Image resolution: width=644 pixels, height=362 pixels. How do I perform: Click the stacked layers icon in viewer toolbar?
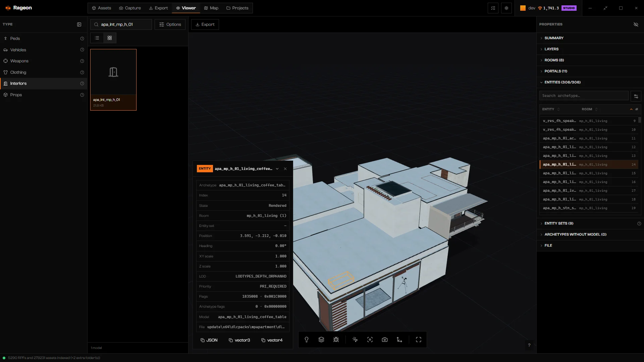click(x=321, y=340)
